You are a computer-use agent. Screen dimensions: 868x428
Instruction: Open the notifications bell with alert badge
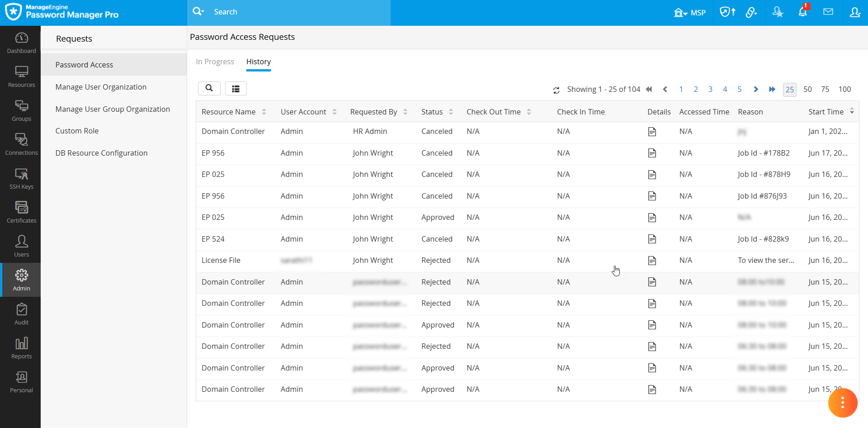coord(803,12)
